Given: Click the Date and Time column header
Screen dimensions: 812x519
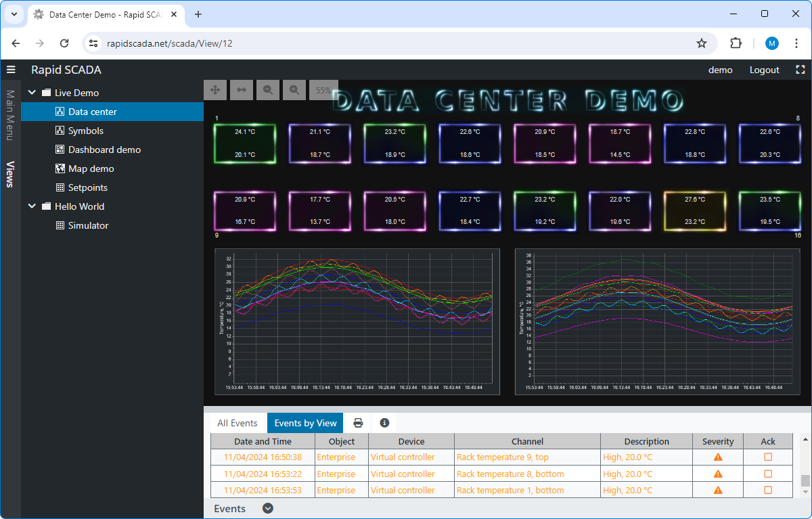Looking at the screenshot, I should [263, 441].
